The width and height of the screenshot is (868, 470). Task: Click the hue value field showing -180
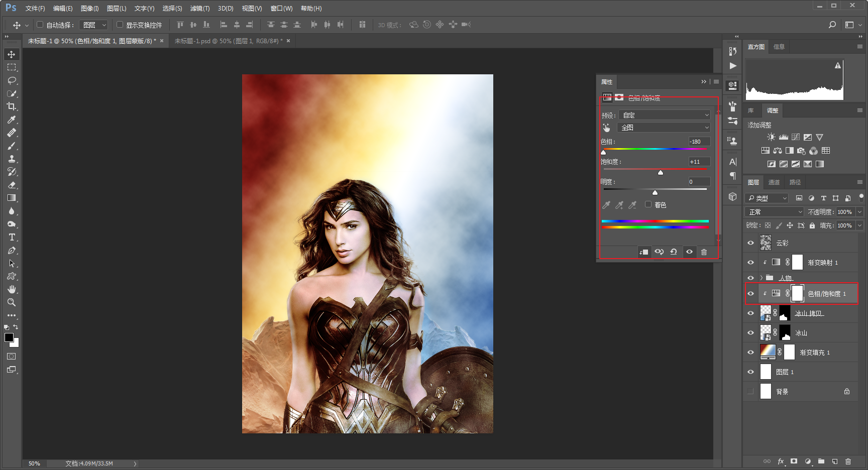(699, 142)
